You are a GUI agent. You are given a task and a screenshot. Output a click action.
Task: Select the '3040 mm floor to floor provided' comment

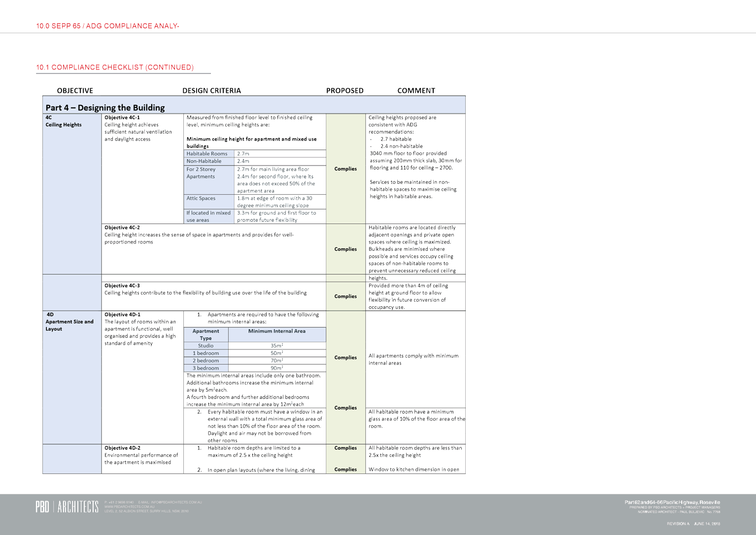(409, 153)
